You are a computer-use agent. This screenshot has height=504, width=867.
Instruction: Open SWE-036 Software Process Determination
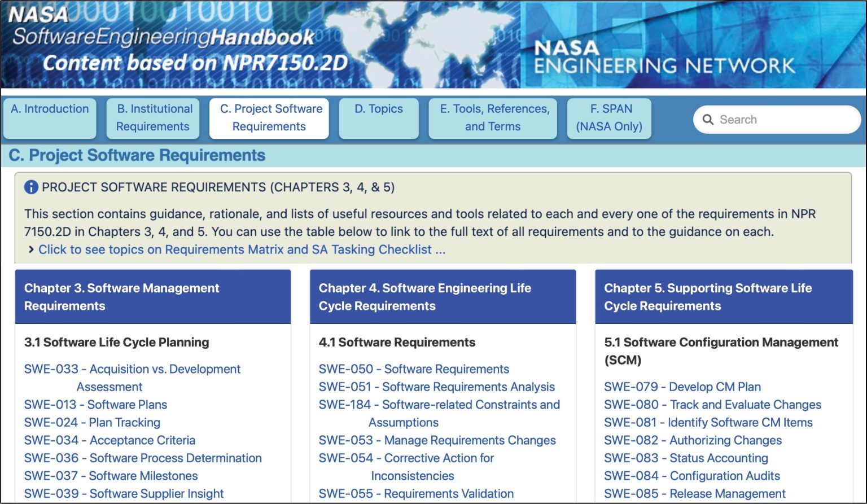point(143,458)
